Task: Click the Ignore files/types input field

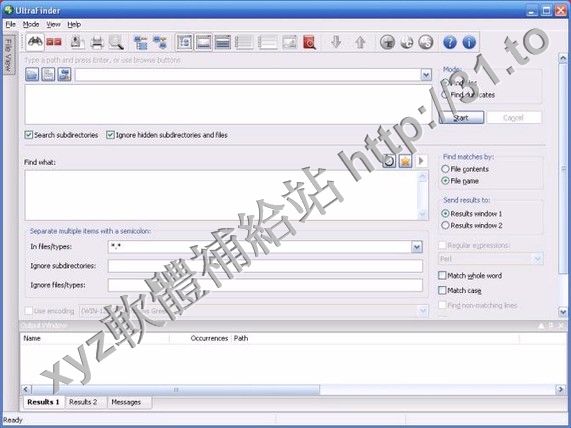Action: 265,285
